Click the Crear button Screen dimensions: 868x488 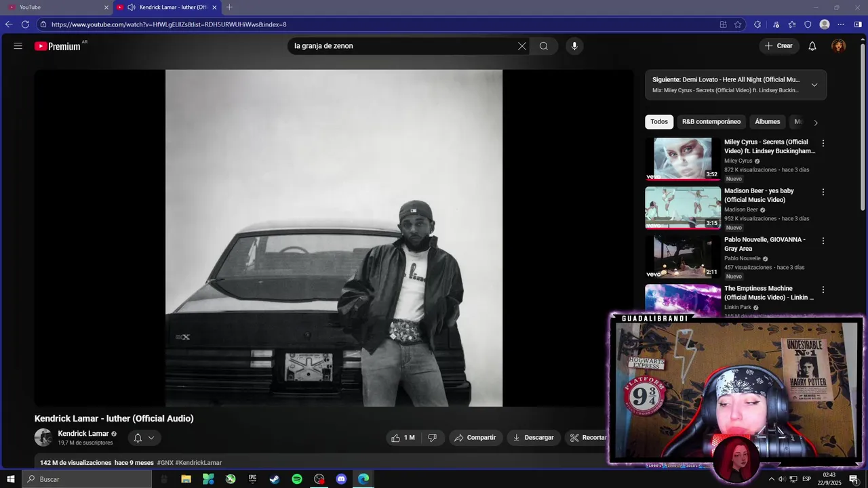778,46
